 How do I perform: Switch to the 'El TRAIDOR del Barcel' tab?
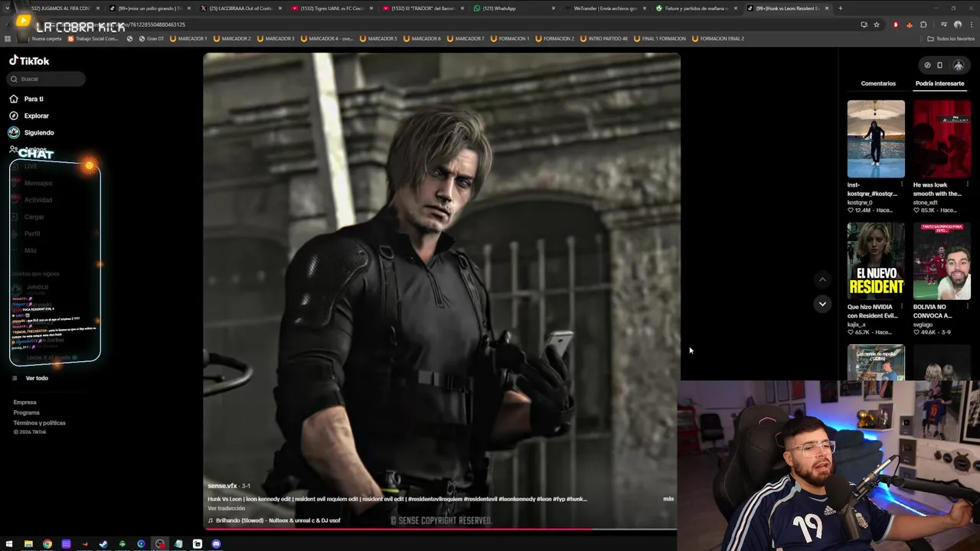tap(422, 8)
